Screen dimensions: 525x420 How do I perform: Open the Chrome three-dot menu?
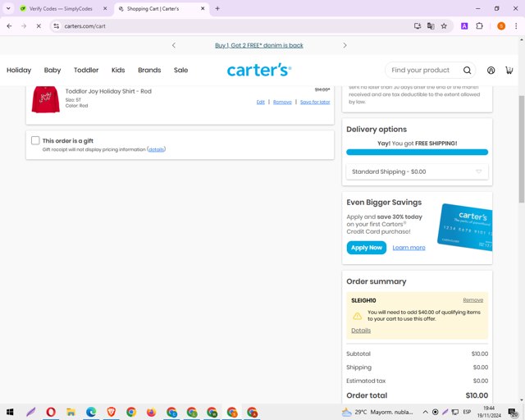[516, 26]
